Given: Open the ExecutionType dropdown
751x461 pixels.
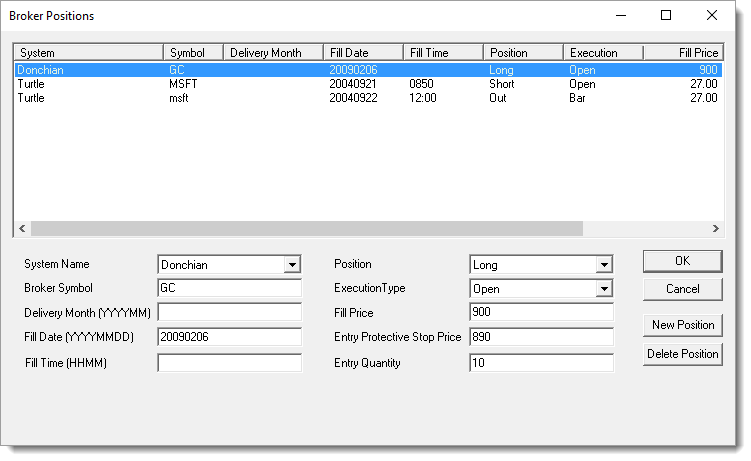Looking at the screenshot, I should 603,289.
